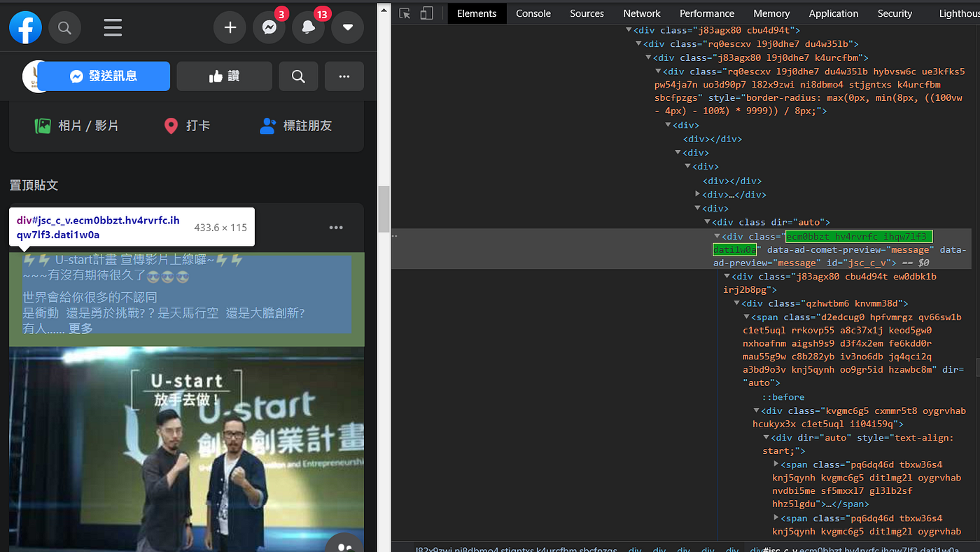
Task: Click breadcrumb div#jsc_c_v.ecm0bbzt at bottom
Action: coord(855,549)
